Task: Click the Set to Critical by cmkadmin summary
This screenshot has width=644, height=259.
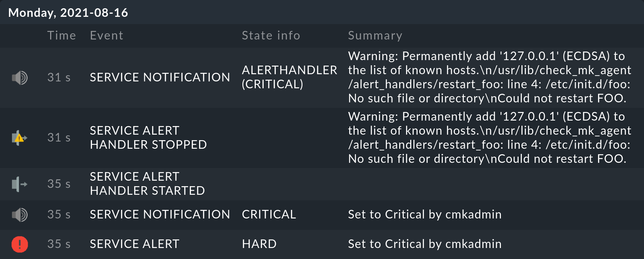Action: (425, 214)
